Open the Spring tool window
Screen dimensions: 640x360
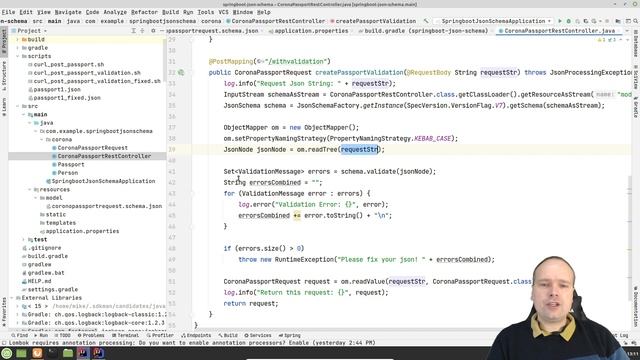click(x=289, y=336)
